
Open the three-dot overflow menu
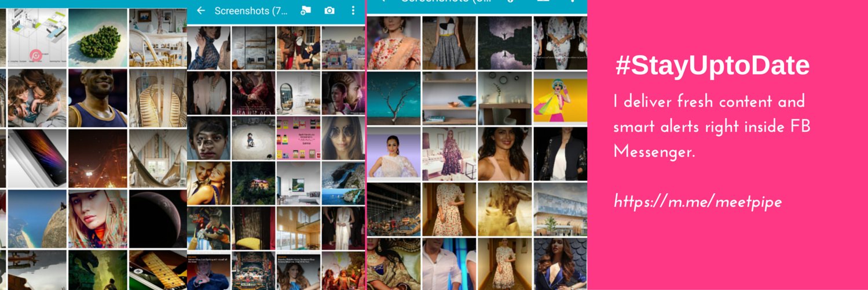(353, 10)
